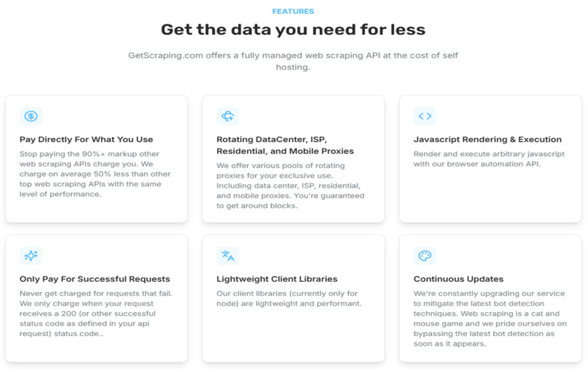Click the dollar sign pricing icon
This screenshot has width=588, height=392.
(31, 116)
